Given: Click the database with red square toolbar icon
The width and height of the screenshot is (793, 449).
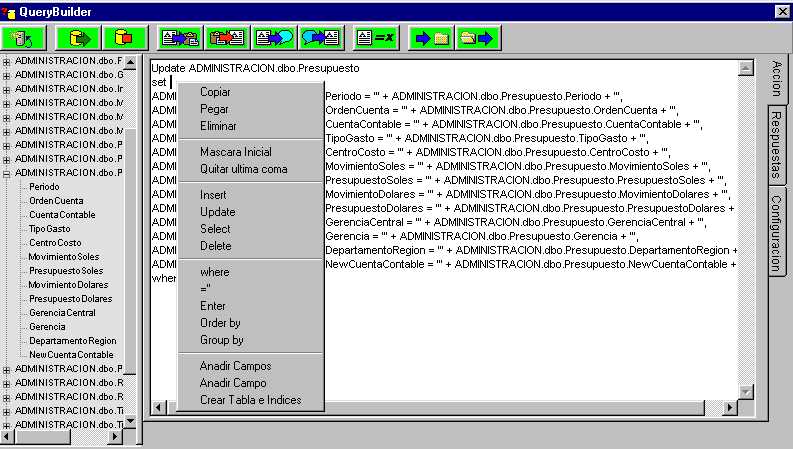Looking at the screenshot, I should click(125, 38).
